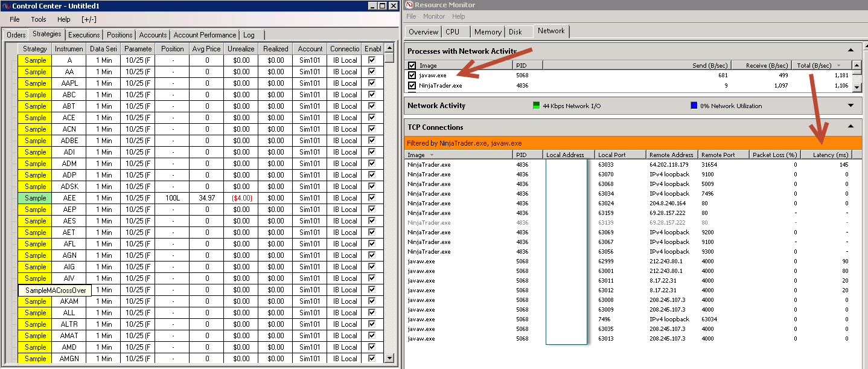Toggle the Image select-all checkbox in processes header
Viewport: 868px width, 369px height.
(412, 65)
